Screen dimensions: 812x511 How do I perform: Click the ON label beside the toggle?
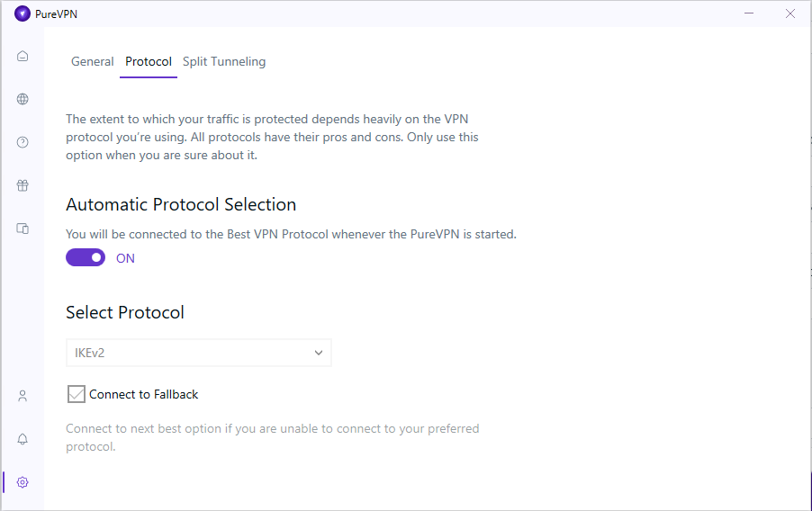click(125, 258)
